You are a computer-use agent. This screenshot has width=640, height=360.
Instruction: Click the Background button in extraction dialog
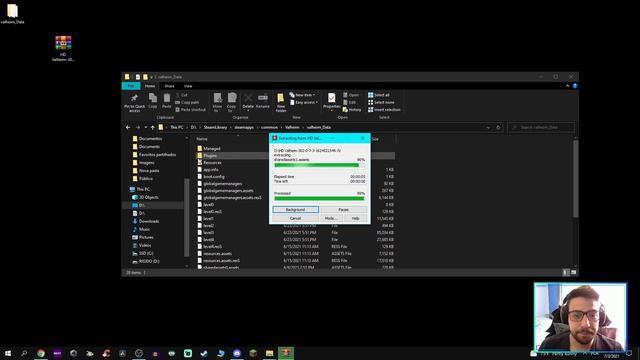pyautogui.click(x=296, y=209)
